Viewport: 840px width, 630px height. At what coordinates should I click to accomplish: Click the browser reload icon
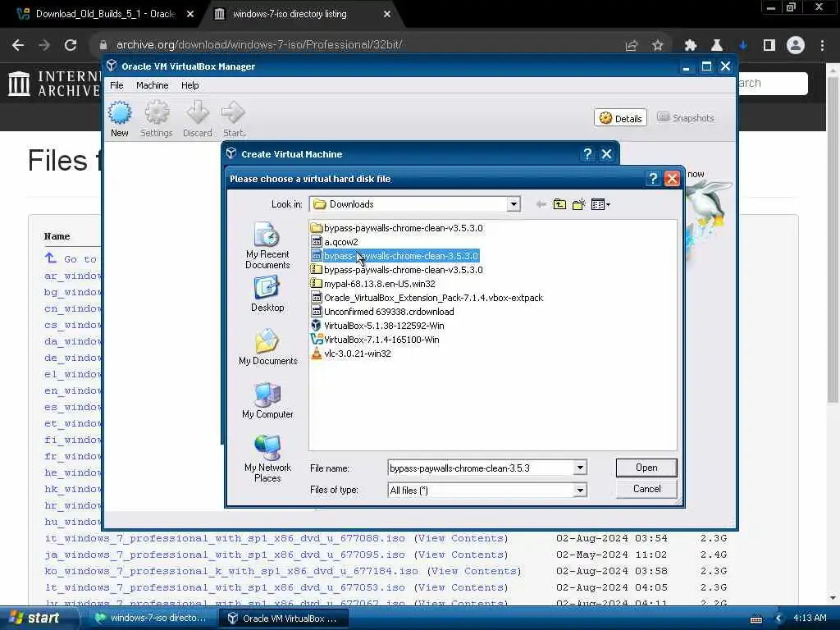coord(71,45)
